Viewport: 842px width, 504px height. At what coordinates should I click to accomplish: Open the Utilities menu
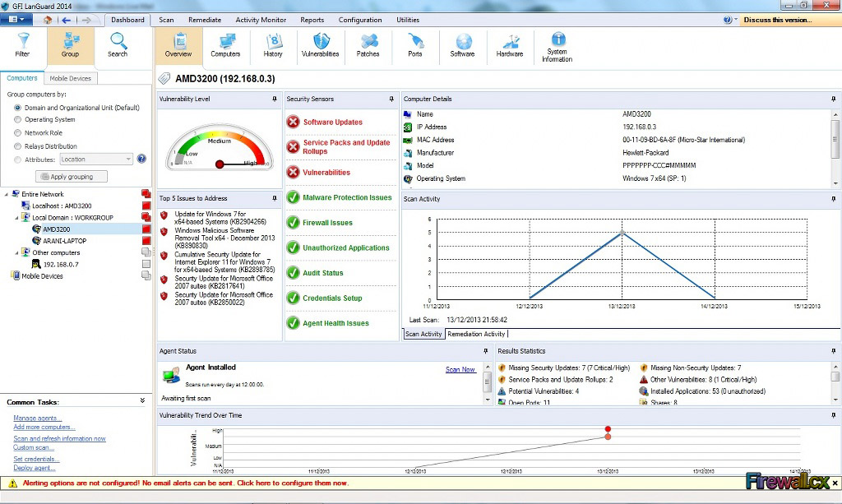click(408, 20)
